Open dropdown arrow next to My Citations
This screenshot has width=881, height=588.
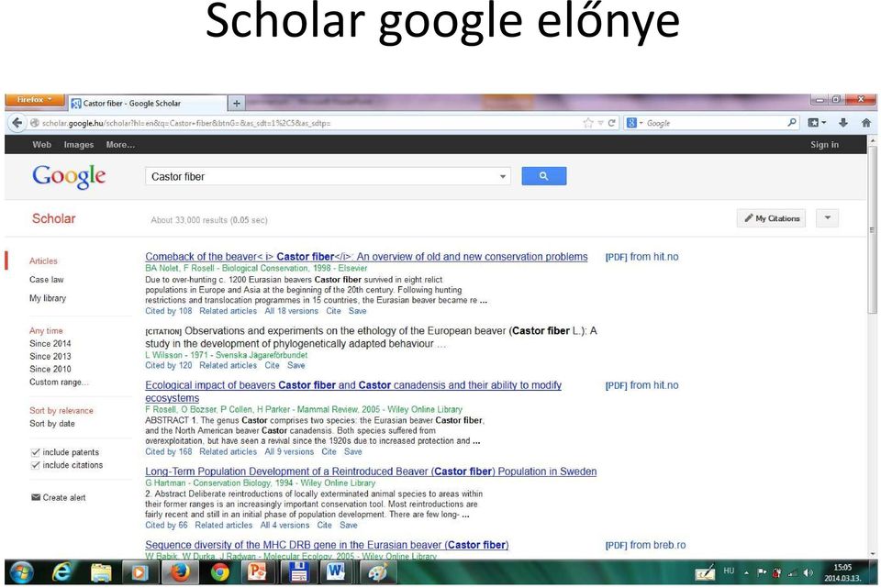click(x=827, y=218)
